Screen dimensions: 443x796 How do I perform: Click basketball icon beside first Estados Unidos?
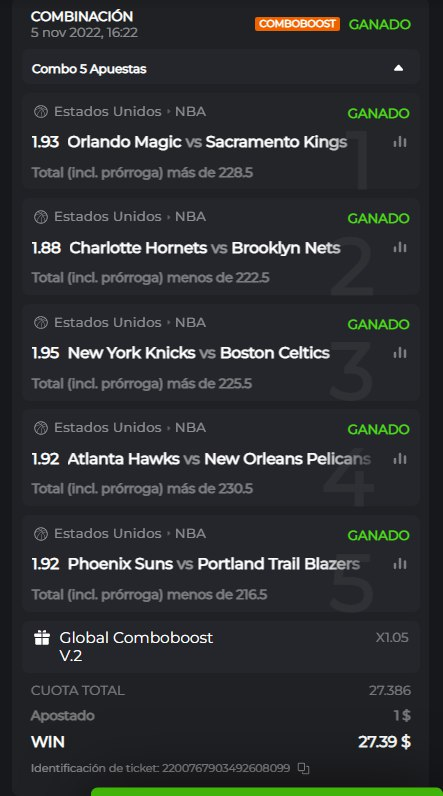(x=41, y=112)
